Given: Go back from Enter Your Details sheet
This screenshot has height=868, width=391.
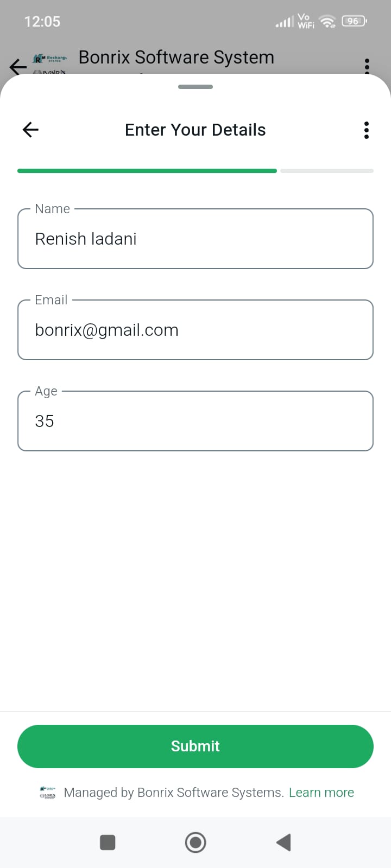Looking at the screenshot, I should (x=30, y=130).
